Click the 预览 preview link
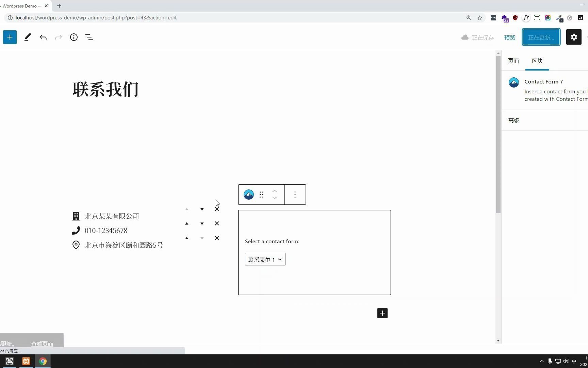This screenshot has width=588, height=368. 509,37
